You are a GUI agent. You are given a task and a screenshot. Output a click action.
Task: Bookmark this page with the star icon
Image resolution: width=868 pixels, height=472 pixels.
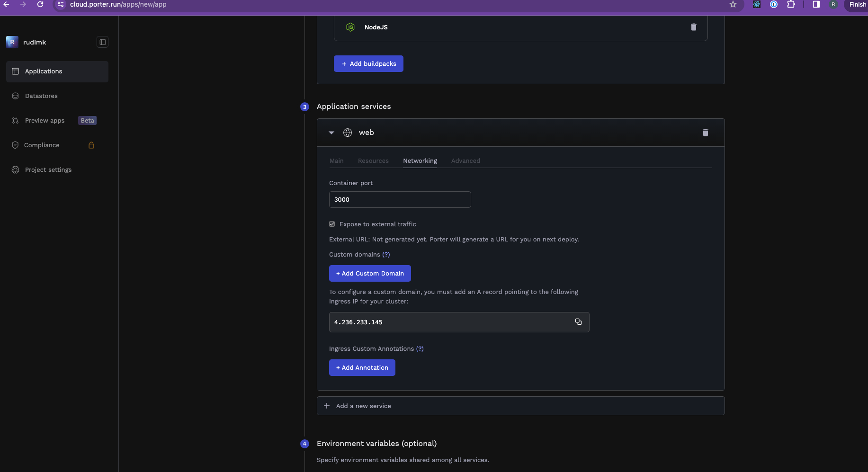(x=733, y=4)
